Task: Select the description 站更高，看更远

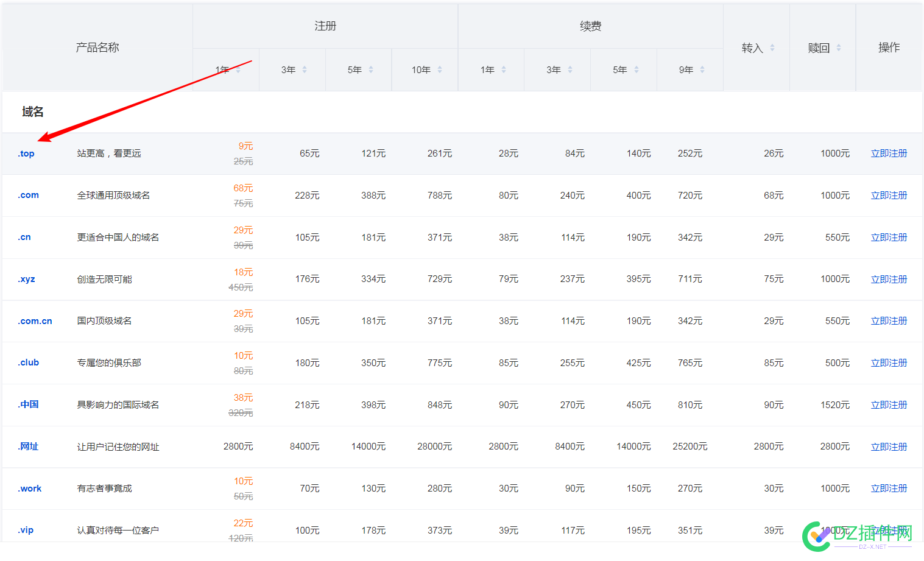Action: pyautogui.click(x=109, y=153)
